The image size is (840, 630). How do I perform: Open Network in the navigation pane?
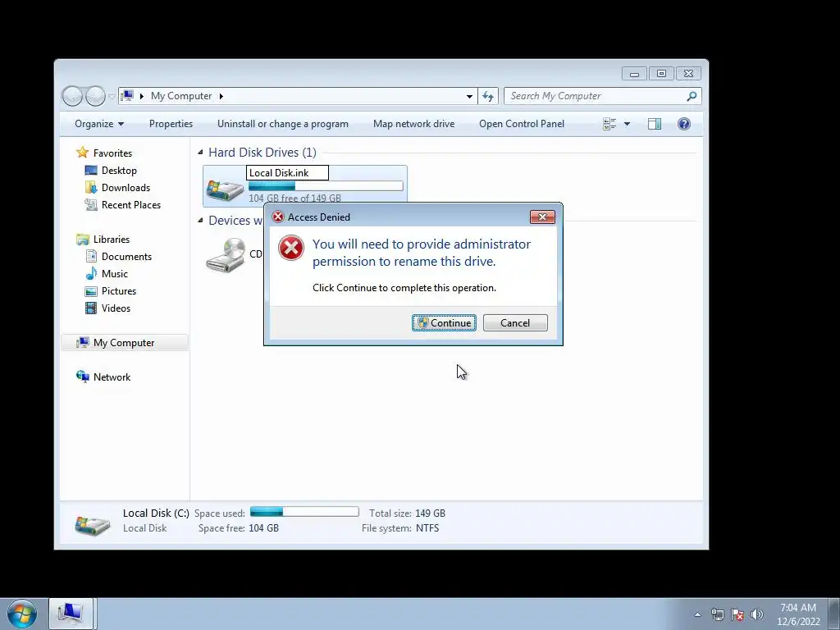112,377
